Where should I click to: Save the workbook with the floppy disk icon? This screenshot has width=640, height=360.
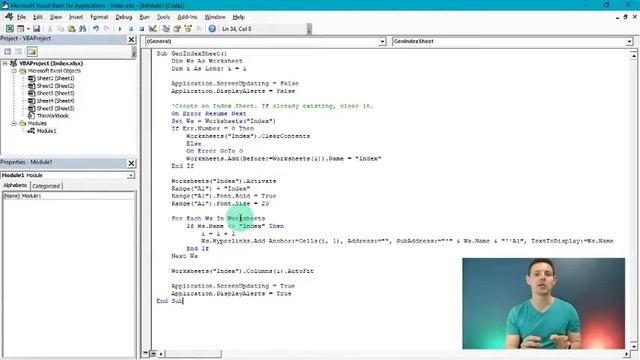pos(36,29)
